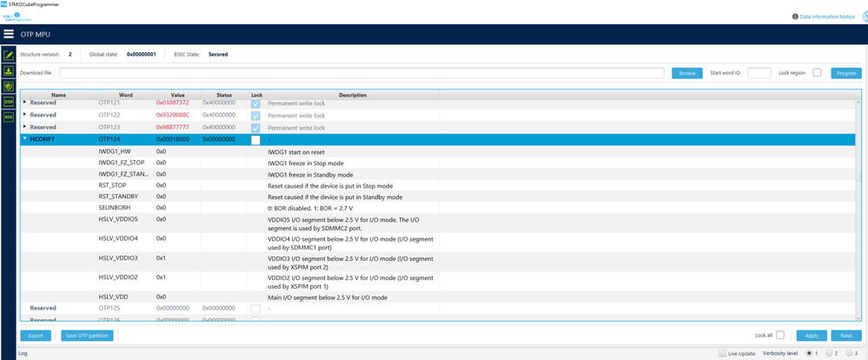Select verbosity level 3 radio button
Screen dimensions: 868x360
point(849,353)
